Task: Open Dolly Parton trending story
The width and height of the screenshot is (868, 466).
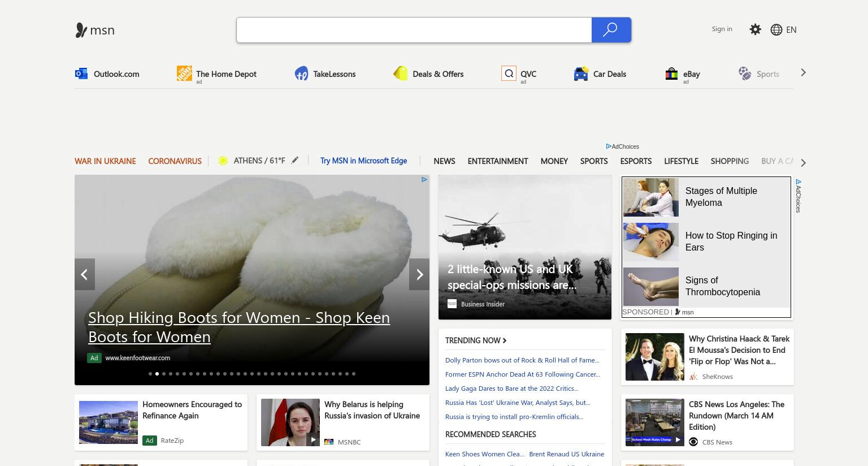Action: (522, 360)
